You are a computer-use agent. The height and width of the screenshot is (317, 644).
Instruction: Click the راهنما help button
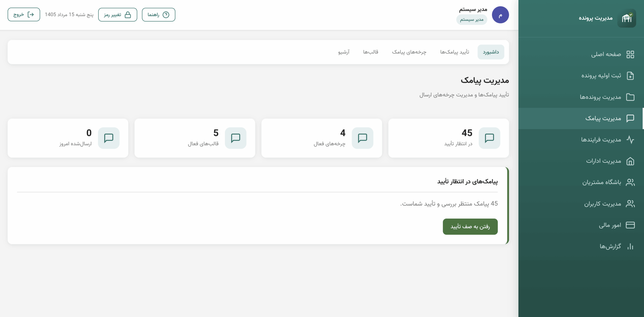coord(158,15)
